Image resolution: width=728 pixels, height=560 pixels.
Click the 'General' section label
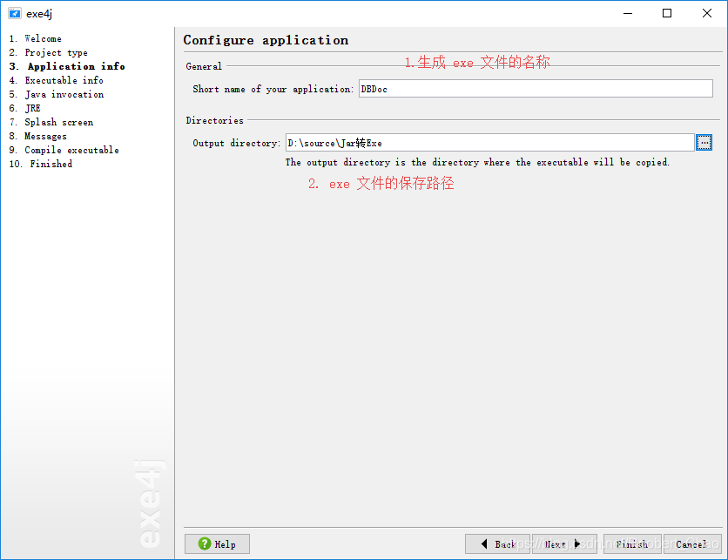pos(204,66)
